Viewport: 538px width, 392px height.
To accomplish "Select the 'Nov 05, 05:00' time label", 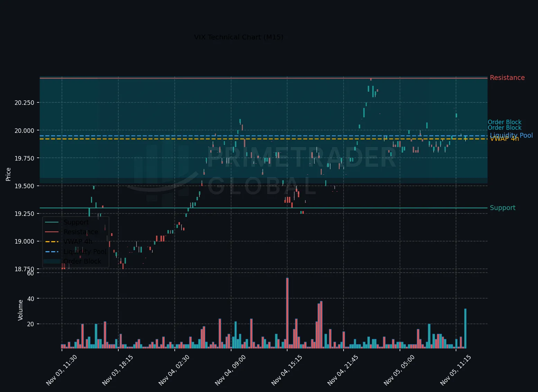I will (399, 370).
